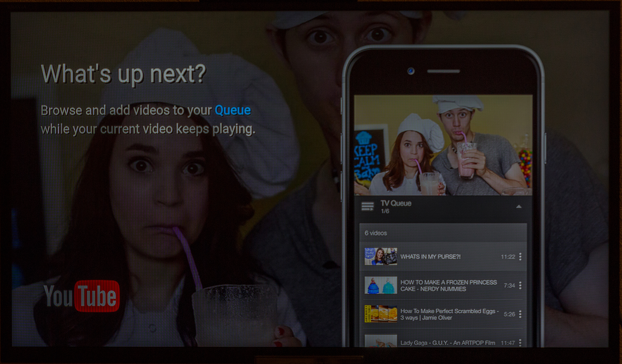
Task: Open options menu for Perfect Scrambled Eggs video
Action: pos(520,314)
